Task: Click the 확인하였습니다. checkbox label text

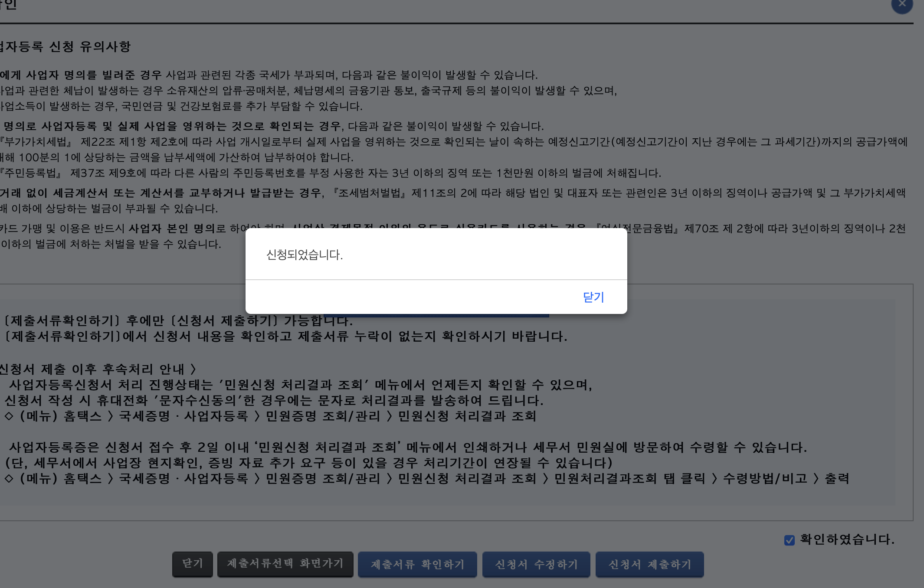Action: point(846,539)
